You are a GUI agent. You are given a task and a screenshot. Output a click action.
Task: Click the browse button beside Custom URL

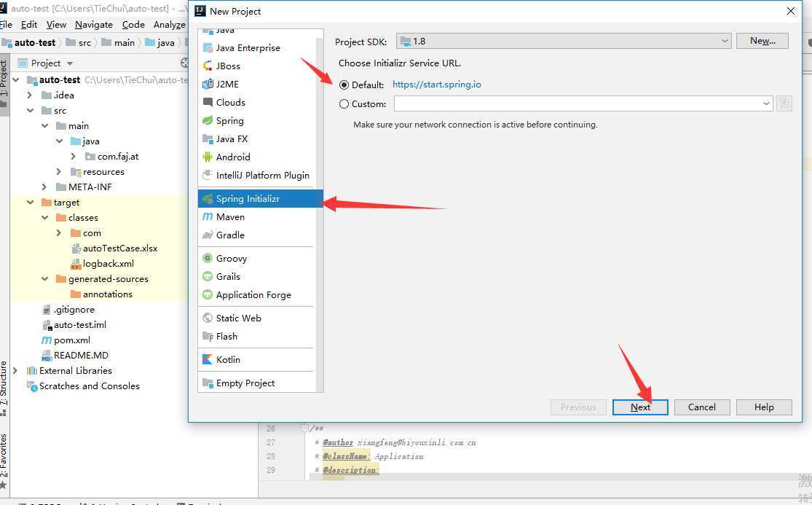pos(784,103)
